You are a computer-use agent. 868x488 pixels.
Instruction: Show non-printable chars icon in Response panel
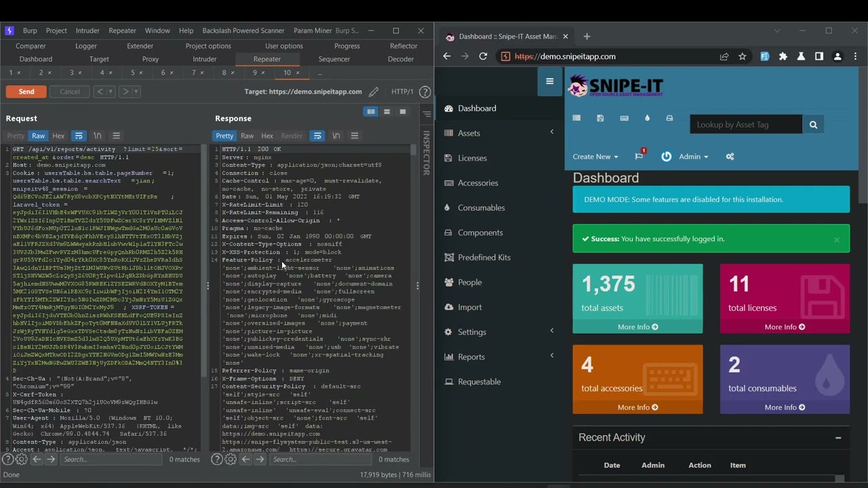pos(336,136)
